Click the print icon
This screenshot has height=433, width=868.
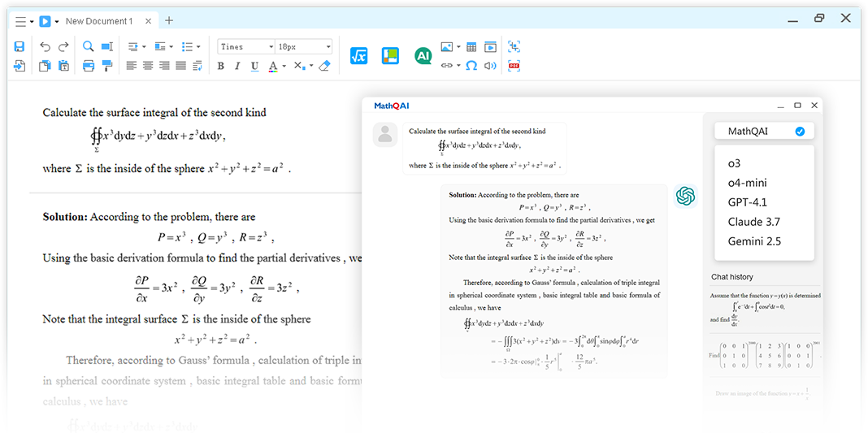(x=88, y=66)
